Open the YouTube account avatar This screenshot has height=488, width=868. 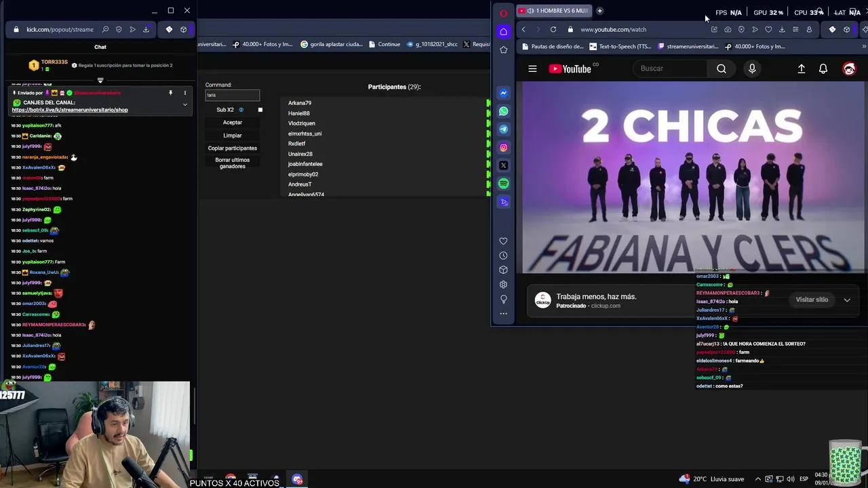849,68
